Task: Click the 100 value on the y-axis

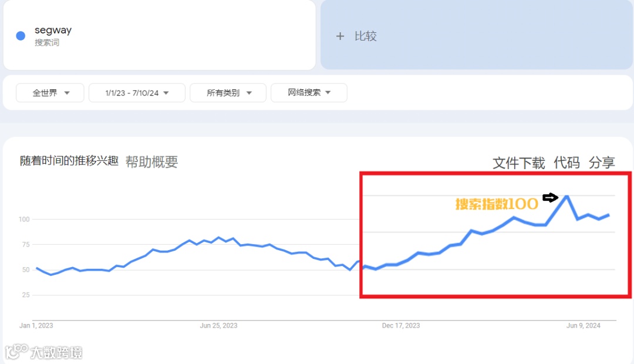Action: [24, 219]
